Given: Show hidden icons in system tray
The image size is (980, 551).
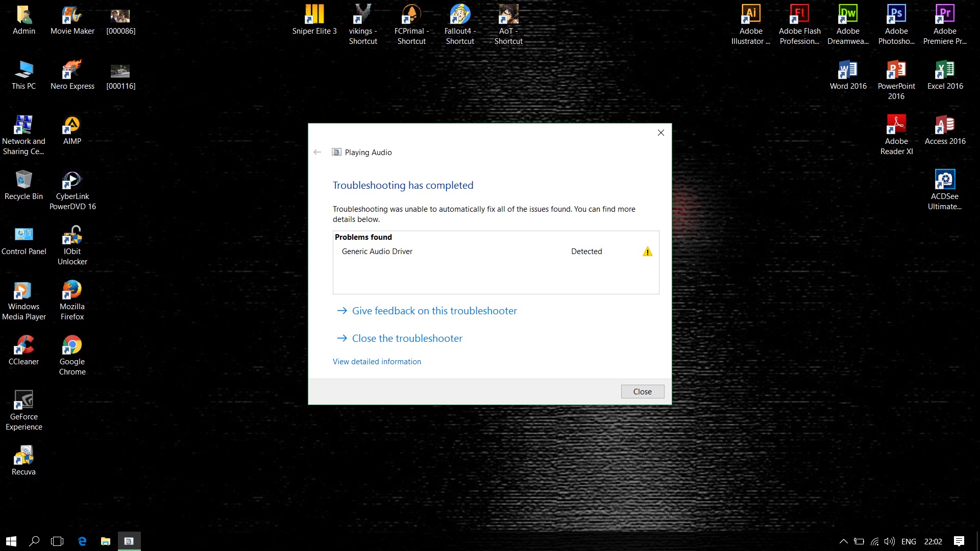Looking at the screenshot, I should [844, 541].
